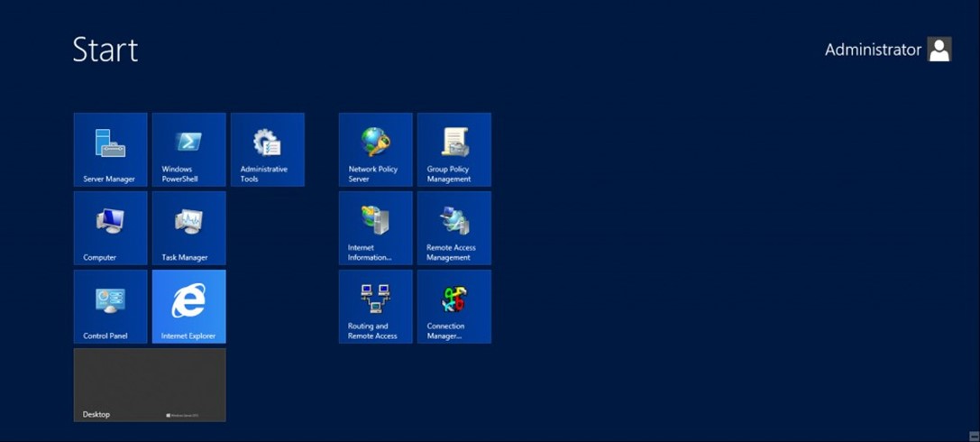This screenshot has height=442, width=980.
Task: Open the Control Panel tile
Action: pos(111,307)
